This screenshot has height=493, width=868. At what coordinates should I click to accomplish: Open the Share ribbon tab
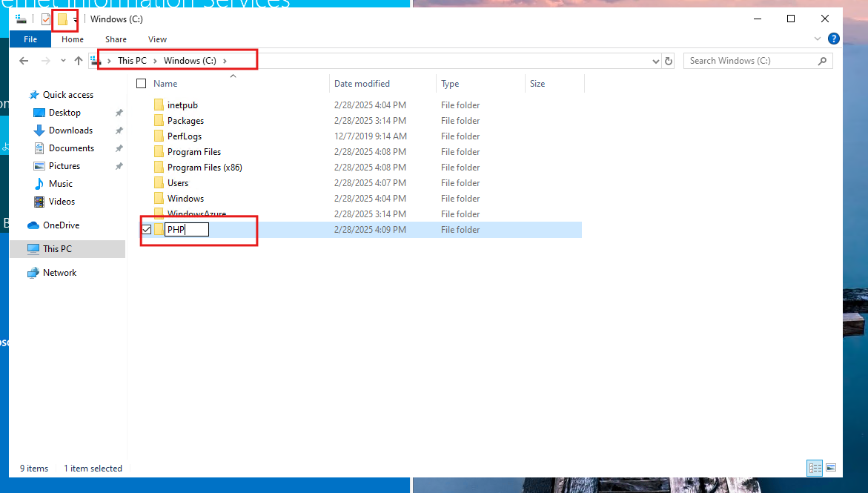[116, 39]
